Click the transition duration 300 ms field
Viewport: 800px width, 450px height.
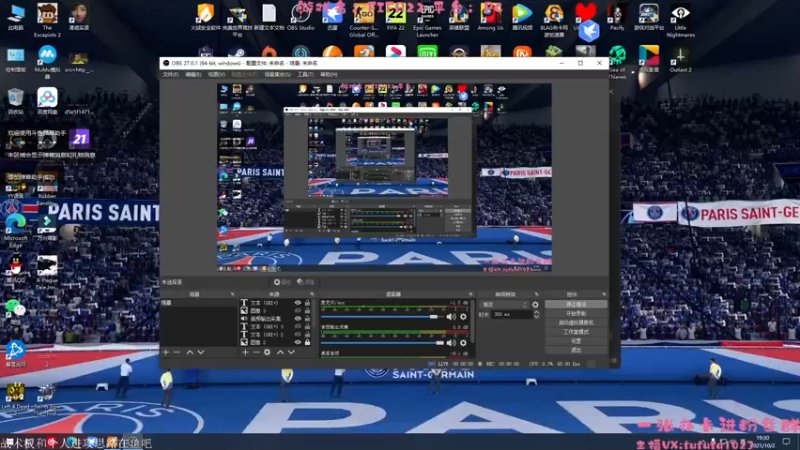coord(512,314)
